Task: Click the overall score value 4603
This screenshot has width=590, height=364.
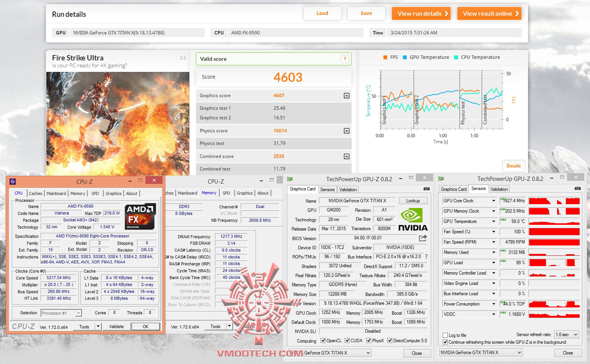Action: pos(288,77)
